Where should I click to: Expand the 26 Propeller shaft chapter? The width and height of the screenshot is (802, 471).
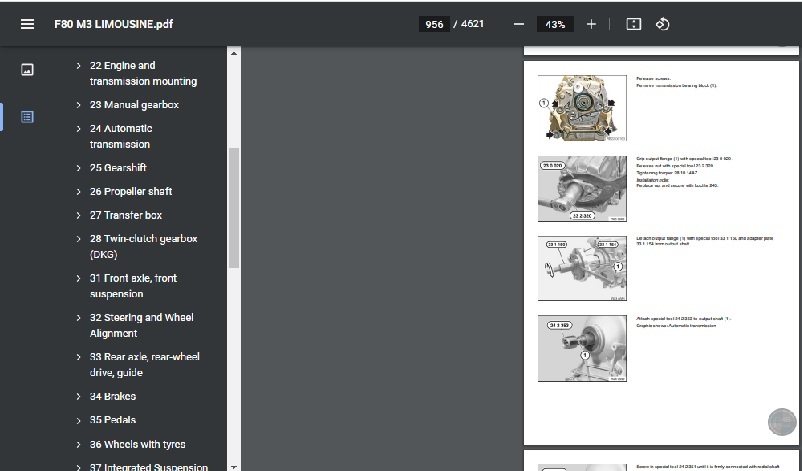click(x=78, y=191)
